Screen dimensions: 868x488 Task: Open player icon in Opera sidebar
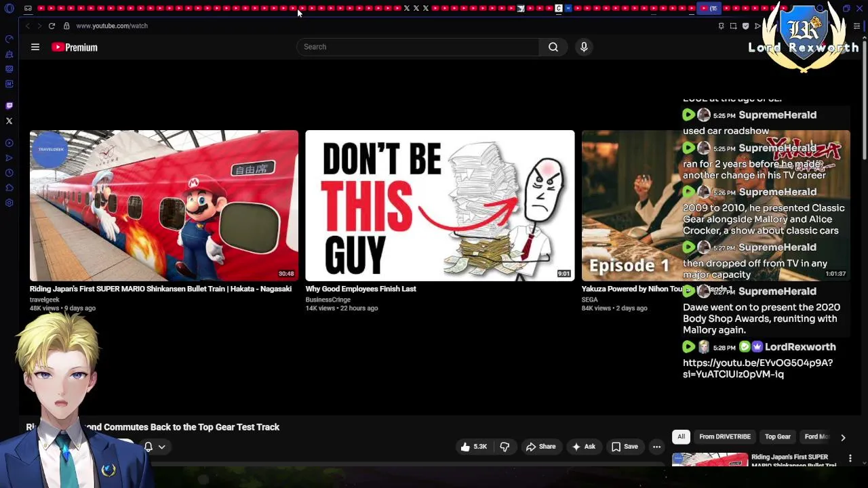9,143
